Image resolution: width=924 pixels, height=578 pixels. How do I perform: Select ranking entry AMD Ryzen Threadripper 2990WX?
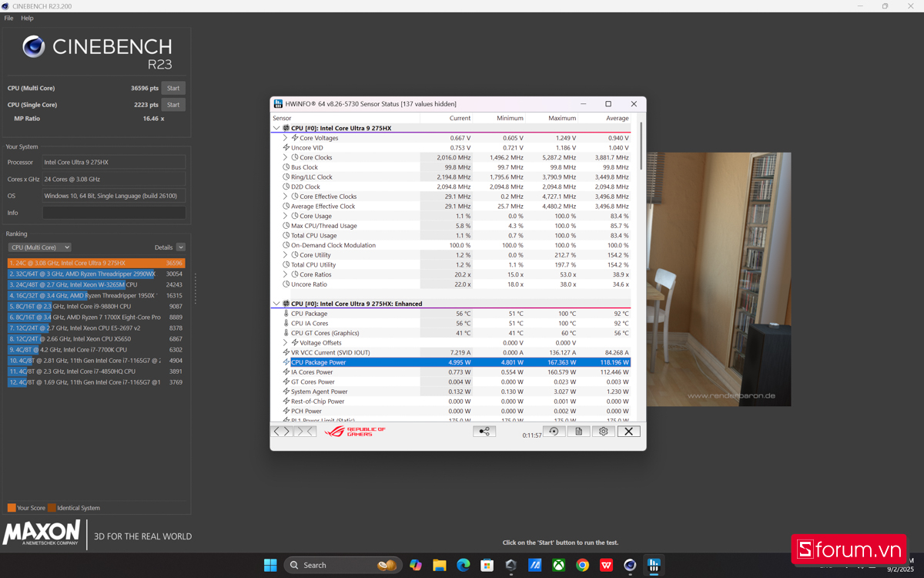96,274
